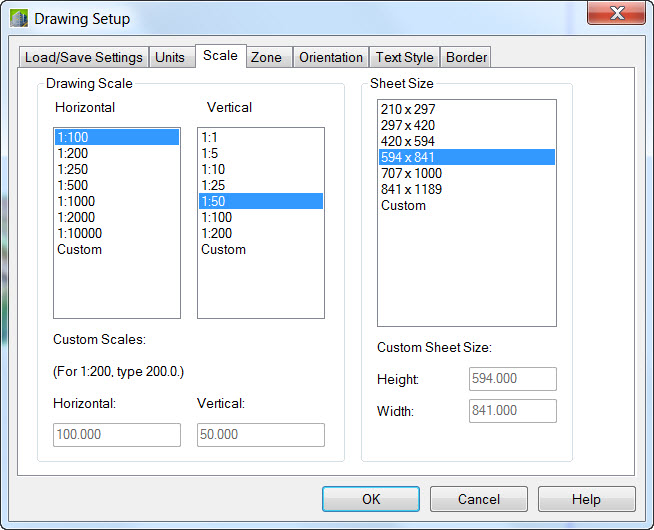Click the Drawing Setup title bar icon
Screen dimensions: 654x530
click(x=19, y=18)
